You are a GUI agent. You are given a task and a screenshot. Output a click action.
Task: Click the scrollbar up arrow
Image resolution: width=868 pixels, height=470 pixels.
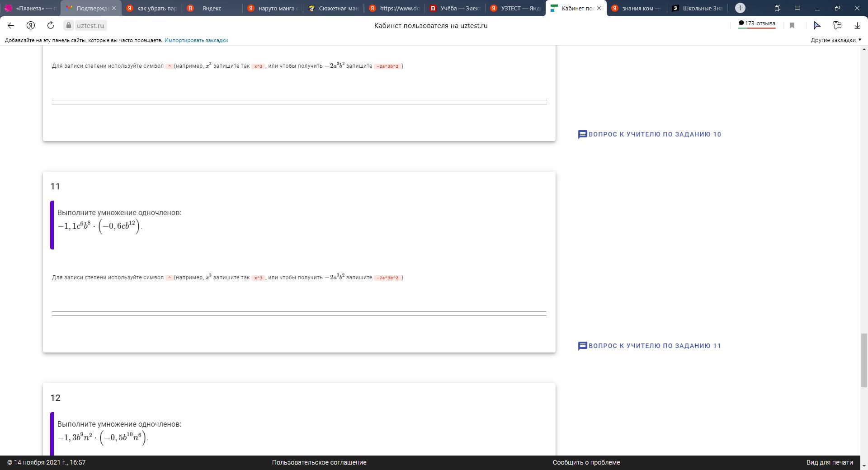click(864, 49)
